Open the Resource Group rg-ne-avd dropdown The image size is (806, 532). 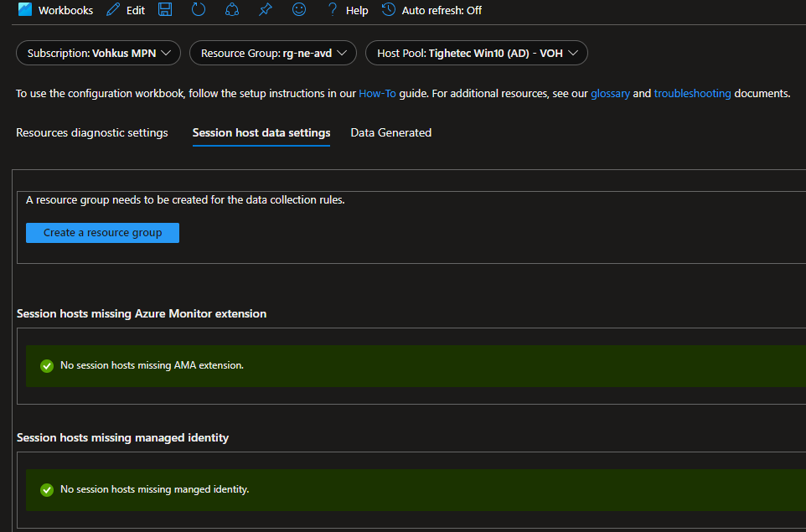point(273,53)
